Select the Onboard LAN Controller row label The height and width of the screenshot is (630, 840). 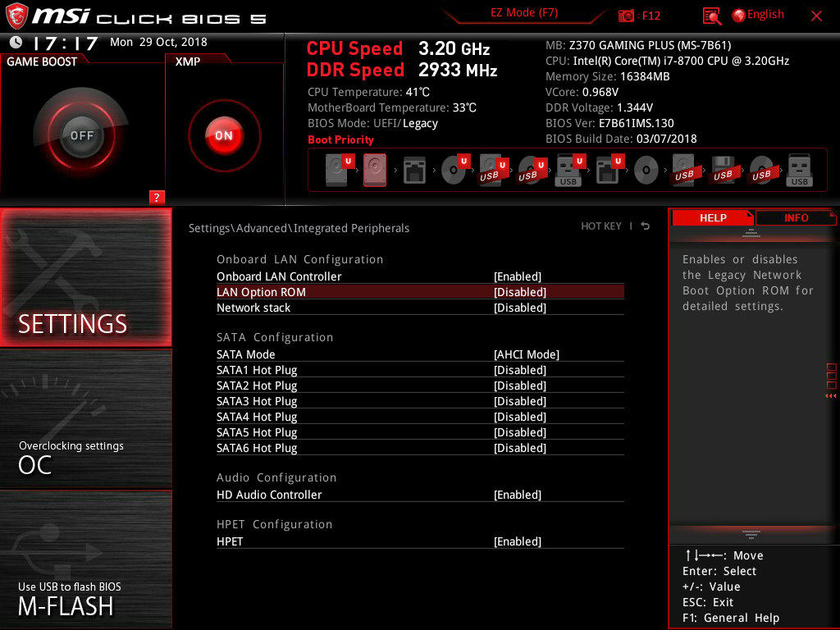point(279,276)
